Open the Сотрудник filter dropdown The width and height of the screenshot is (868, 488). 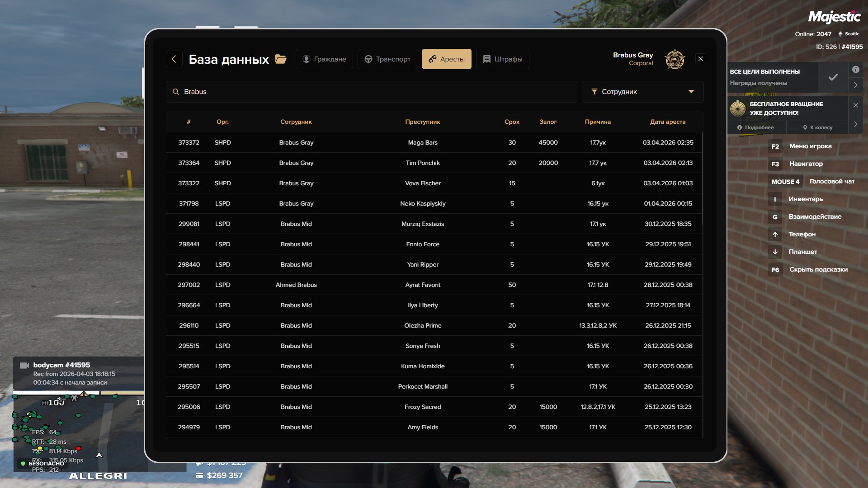click(642, 92)
